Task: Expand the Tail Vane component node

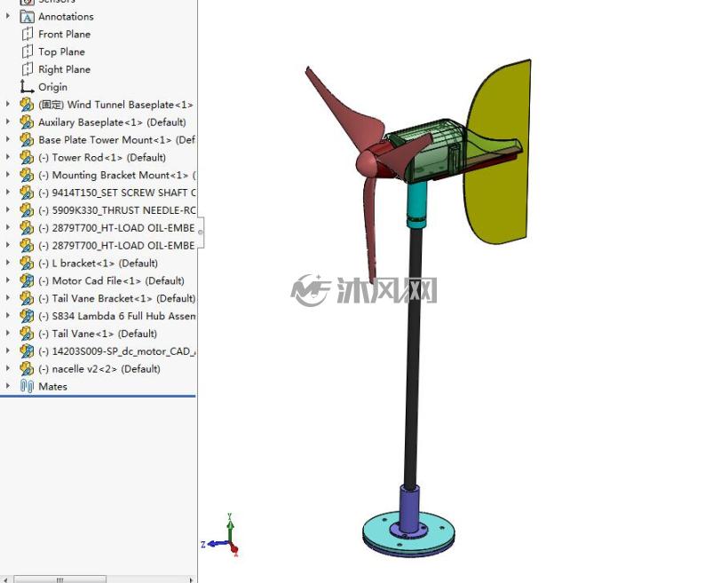Action: 7,334
